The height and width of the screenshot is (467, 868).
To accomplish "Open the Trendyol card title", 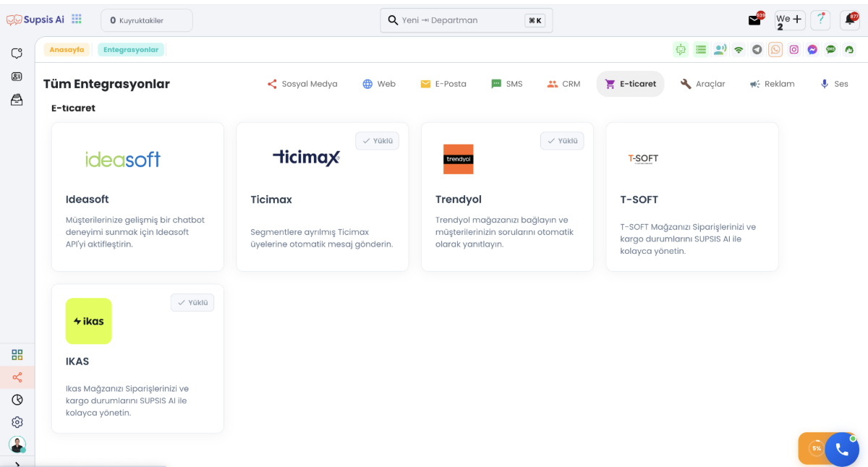I will (x=459, y=200).
